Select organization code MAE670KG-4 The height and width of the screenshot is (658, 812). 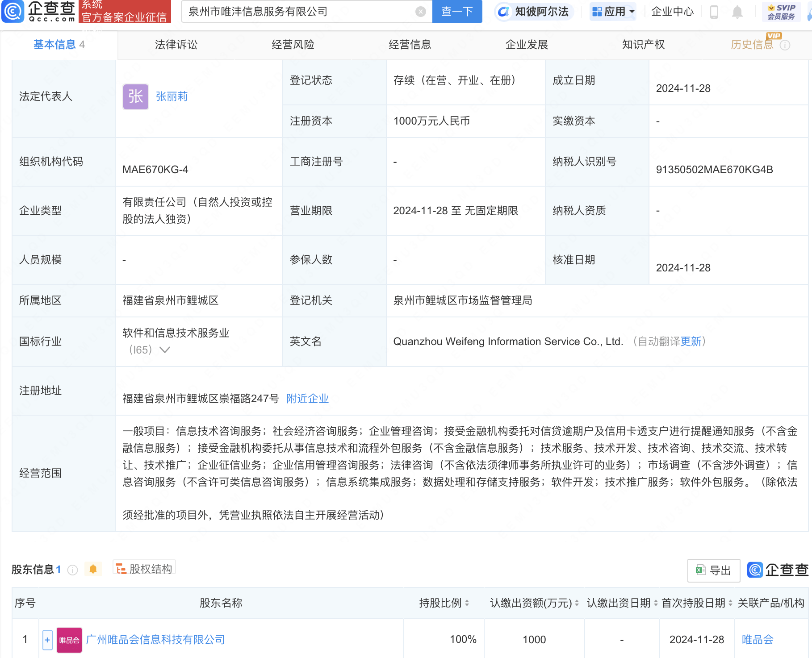point(155,170)
